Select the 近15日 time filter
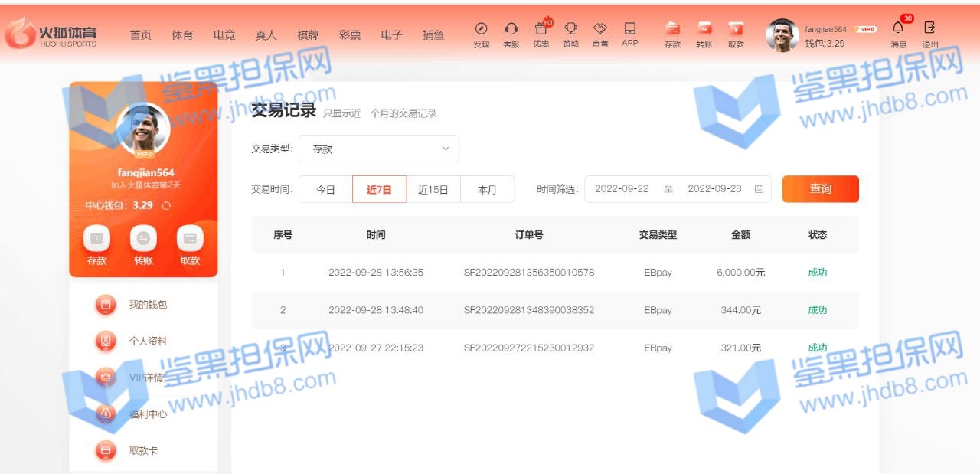Viewport: 980px width, 474px height. click(x=433, y=190)
